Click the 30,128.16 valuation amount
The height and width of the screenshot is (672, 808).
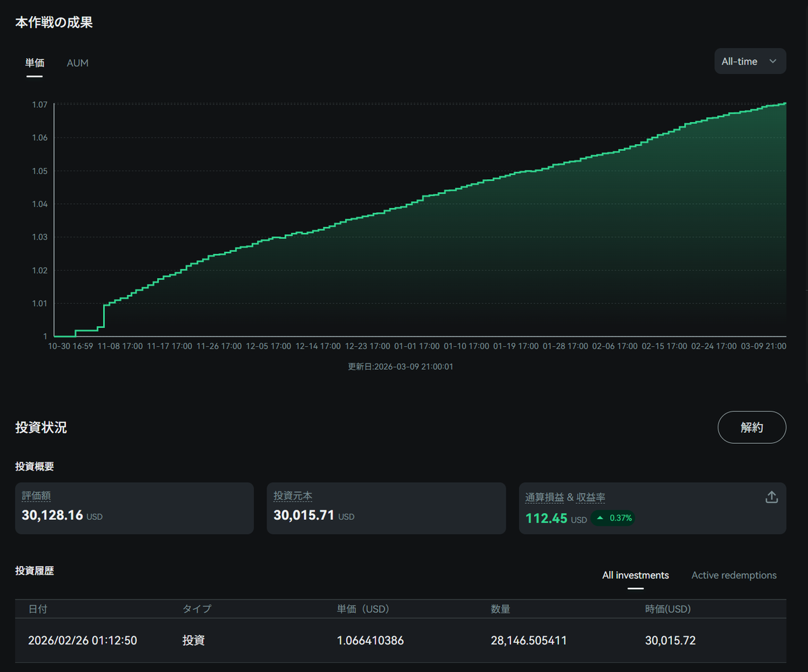coord(53,515)
